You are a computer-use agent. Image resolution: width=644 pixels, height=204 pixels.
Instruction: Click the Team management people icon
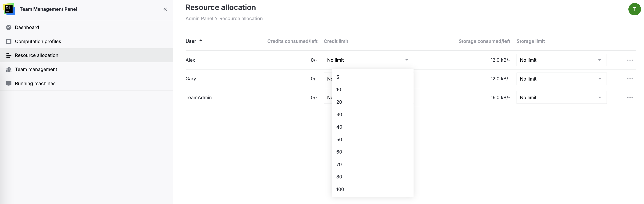pos(9,69)
